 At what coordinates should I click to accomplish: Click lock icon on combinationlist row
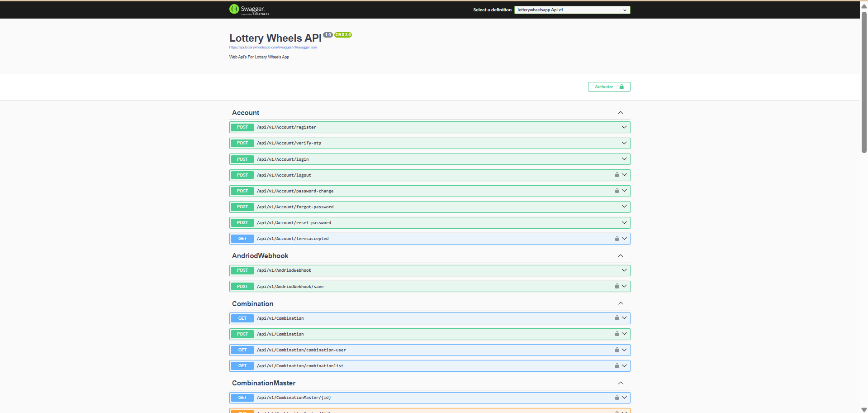tap(617, 365)
